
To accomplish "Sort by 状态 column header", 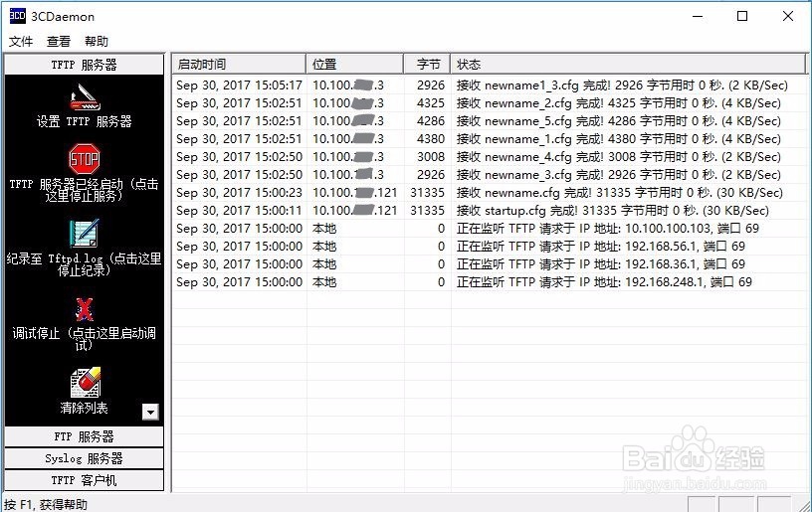I will [x=628, y=65].
